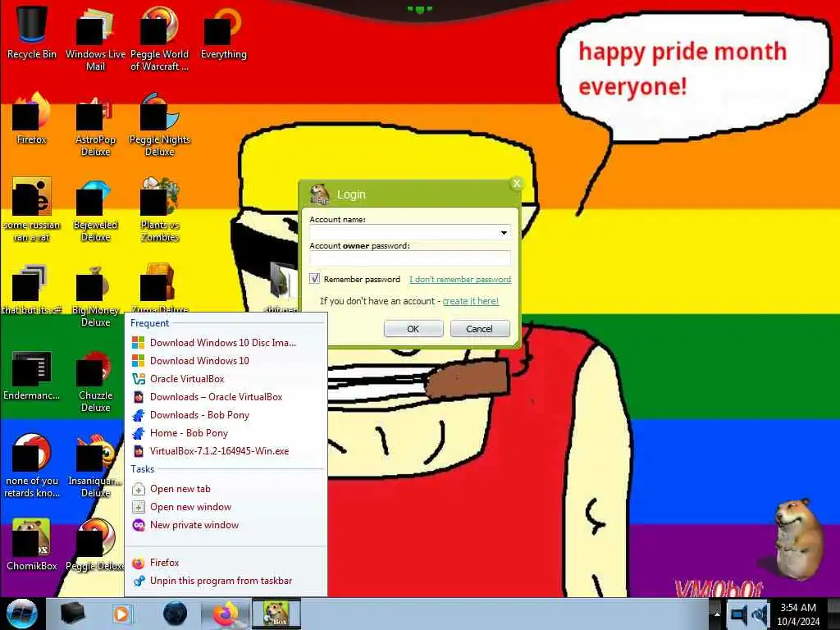Open Windows Live Mail desktop shortcut
Screen dimensions: 840x630
click(95, 38)
